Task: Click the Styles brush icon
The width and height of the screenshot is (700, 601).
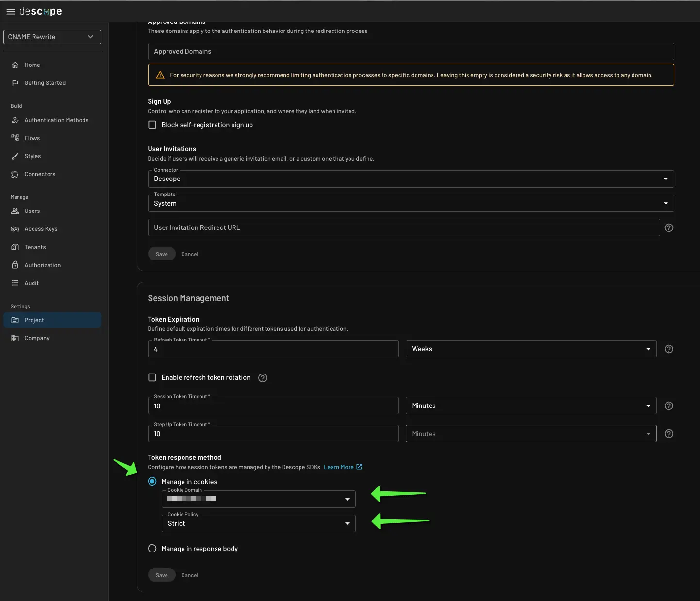Action: point(15,156)
